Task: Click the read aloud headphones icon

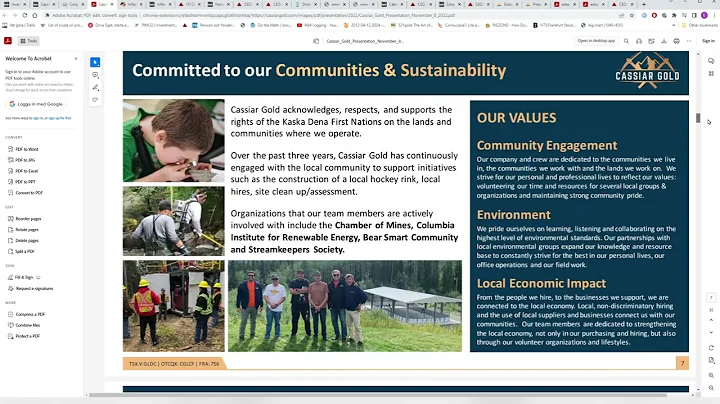Action: [x=639, y=41]
